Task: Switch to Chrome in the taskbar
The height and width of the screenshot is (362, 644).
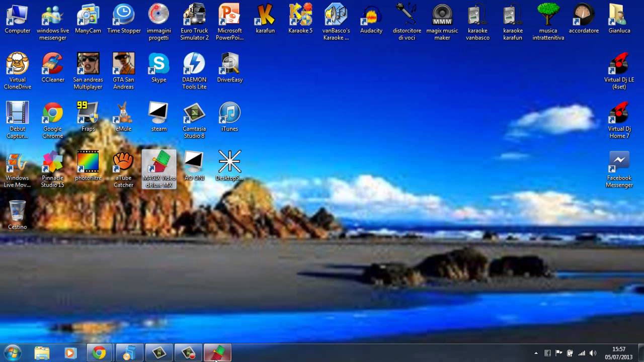Action: tap(100, 353)
